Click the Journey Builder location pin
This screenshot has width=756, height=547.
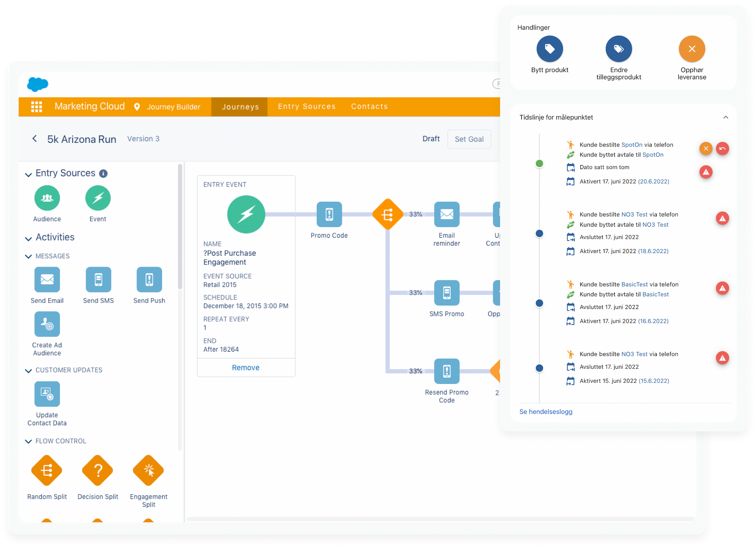(x=137, y=107)
